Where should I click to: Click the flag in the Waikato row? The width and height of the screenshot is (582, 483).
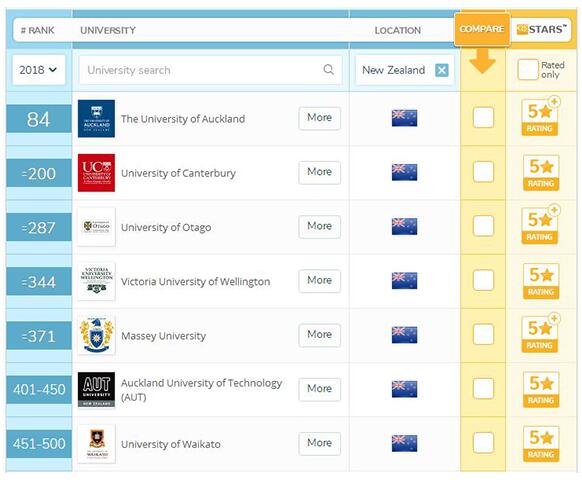pos(405,443)
